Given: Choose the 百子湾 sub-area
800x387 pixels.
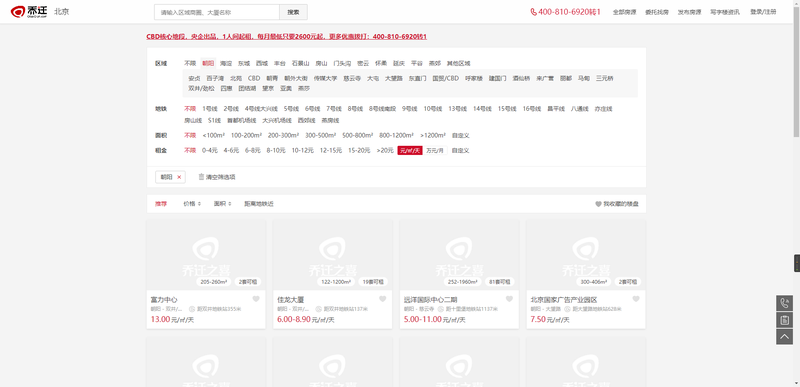Looking at the screenshot, I should point(215,79).
